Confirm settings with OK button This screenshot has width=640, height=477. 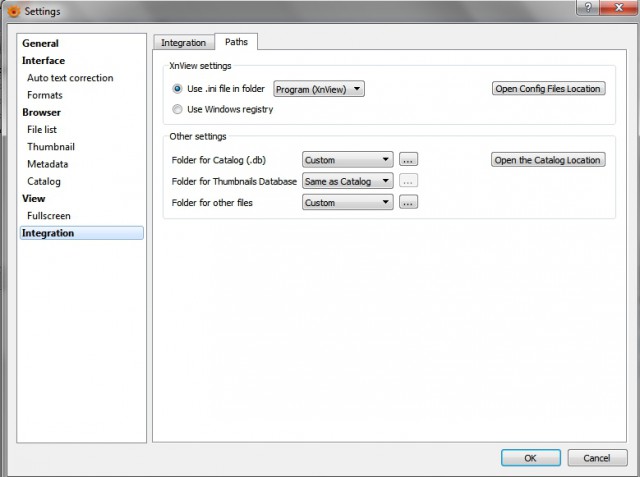pyautogui.click(x=531, y=458)
